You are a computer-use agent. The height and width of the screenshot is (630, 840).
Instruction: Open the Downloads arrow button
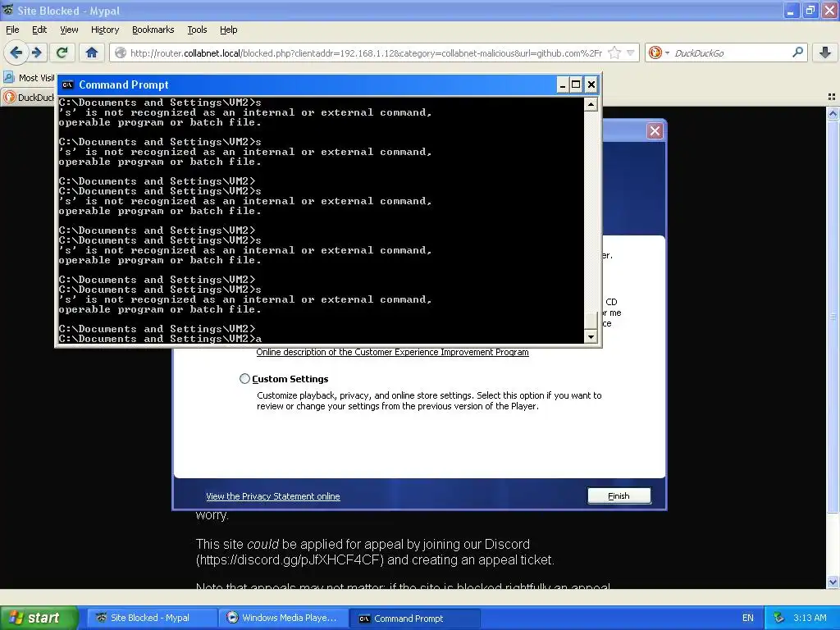825,52
